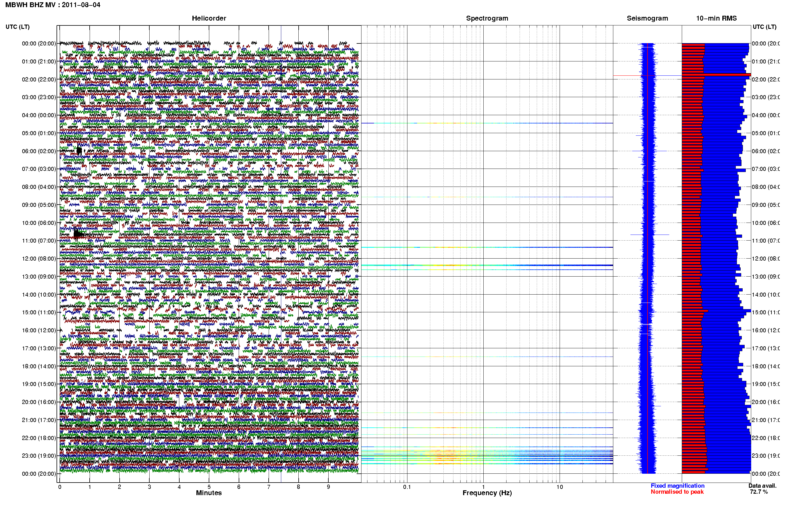
Task: Select the 10-min RMS panel heading
Action: pos(716,18)
